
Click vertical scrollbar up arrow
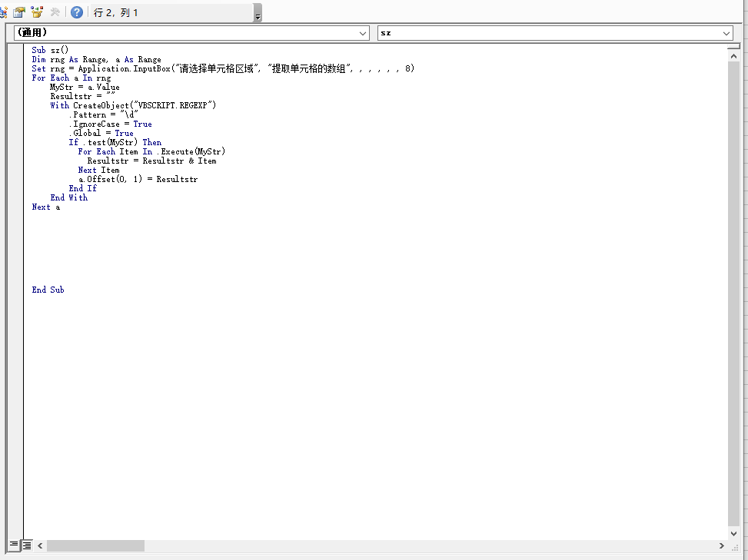pos(733,56)
